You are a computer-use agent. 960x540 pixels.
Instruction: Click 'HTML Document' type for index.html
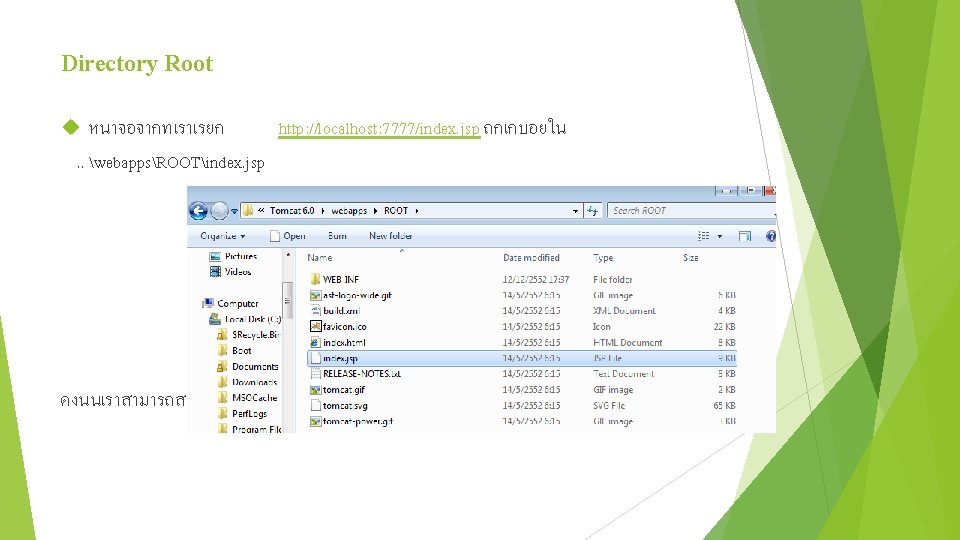[x=628, y=342]
